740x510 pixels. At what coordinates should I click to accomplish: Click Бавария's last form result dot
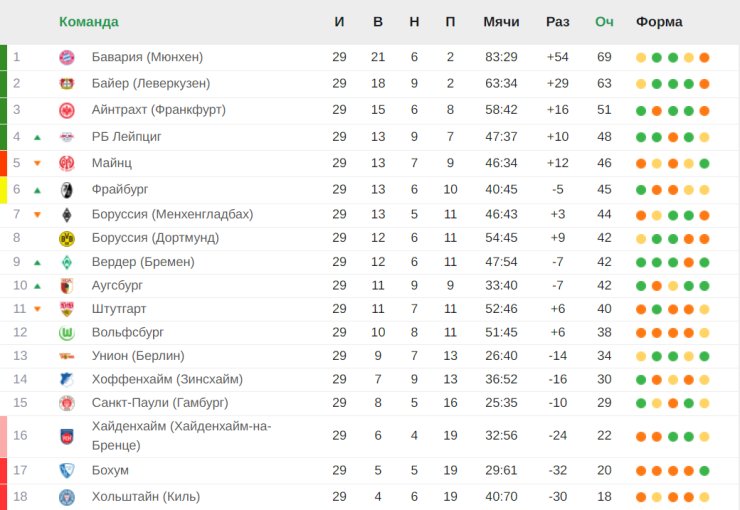click(705, 57)
